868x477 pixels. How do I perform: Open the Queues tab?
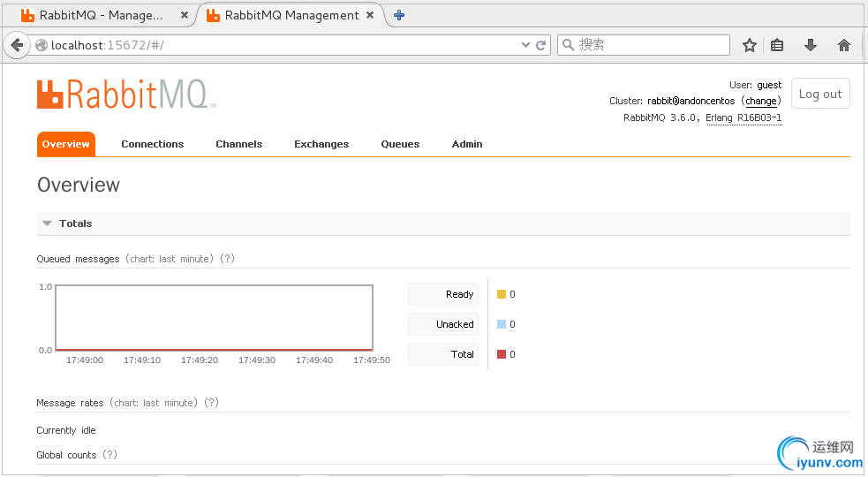(x=400, y=144)
